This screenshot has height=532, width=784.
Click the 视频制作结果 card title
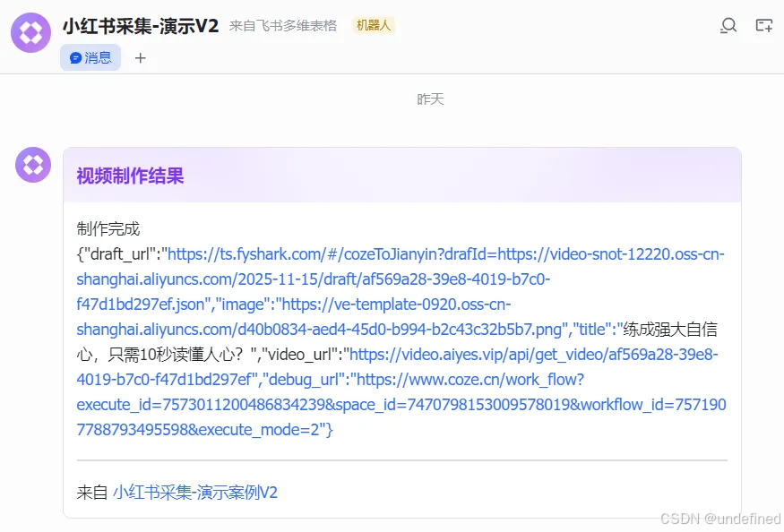pos(131,176)
